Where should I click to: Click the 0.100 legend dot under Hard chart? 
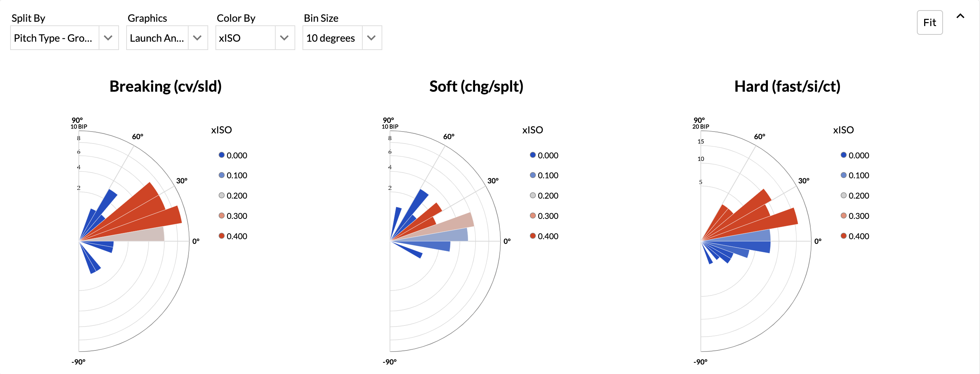click(843, 175)
